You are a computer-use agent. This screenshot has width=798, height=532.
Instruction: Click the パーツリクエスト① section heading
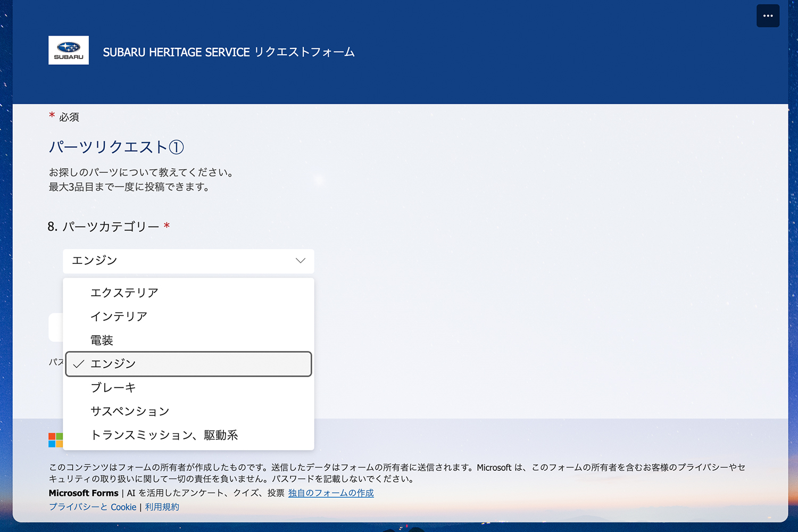click(x=116, y=147)
